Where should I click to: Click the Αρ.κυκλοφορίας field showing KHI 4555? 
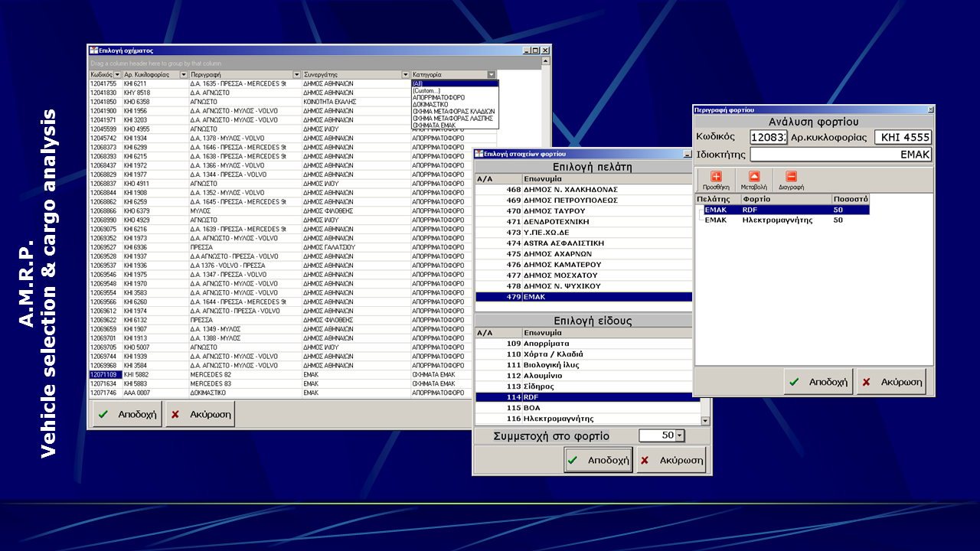click(903, 138)
